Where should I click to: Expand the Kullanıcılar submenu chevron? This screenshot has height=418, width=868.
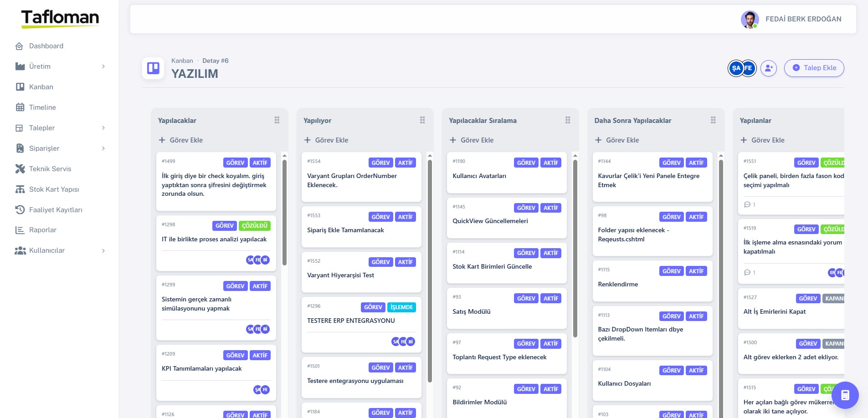[103, 251]
